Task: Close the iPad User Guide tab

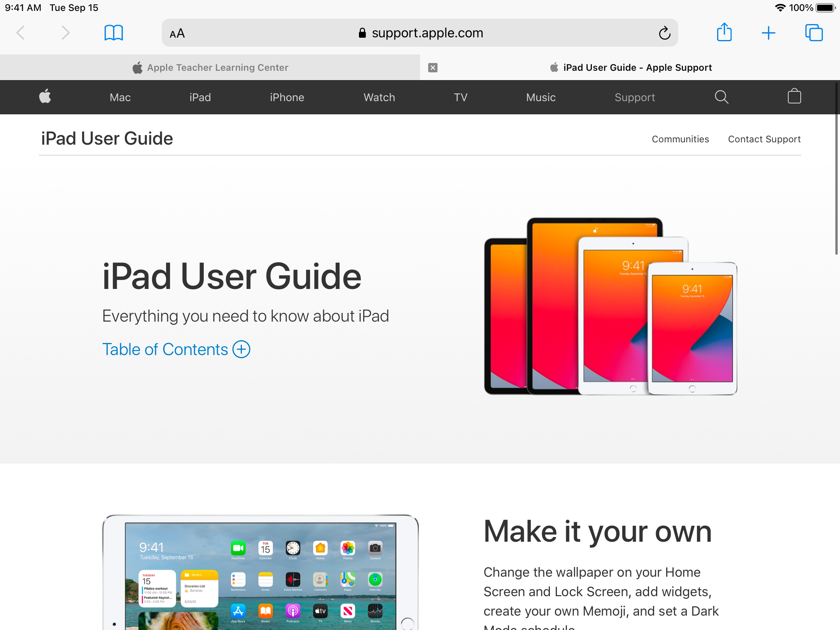Action: 433,68
